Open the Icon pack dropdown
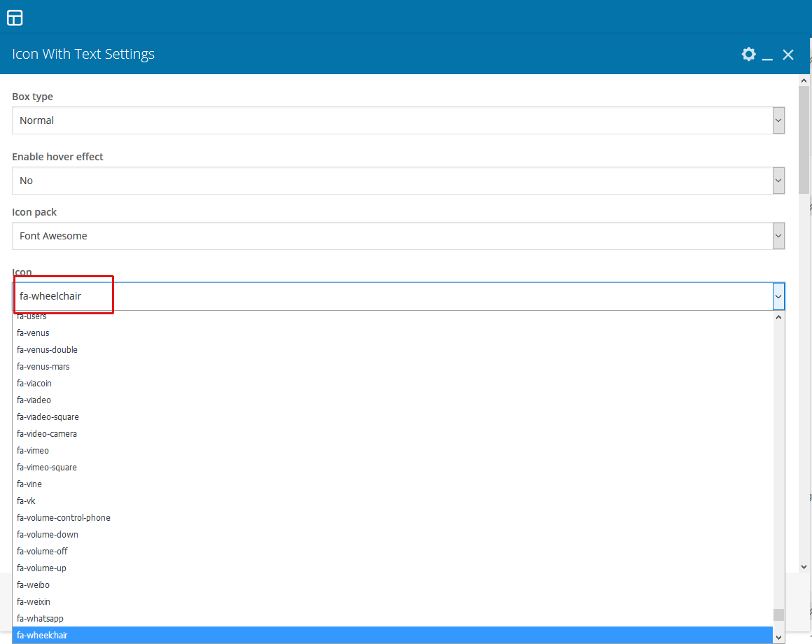The height and width of the screenshot is (644, 812). point(398,236)
